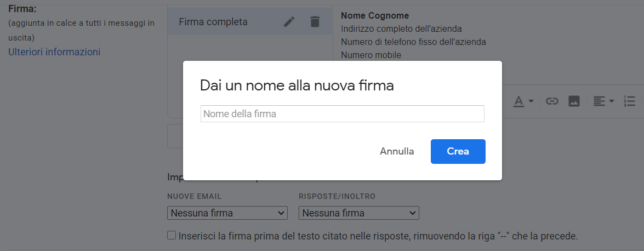Delete Firma completa with trash icon

pyautogui.click(x=315, y=22)
